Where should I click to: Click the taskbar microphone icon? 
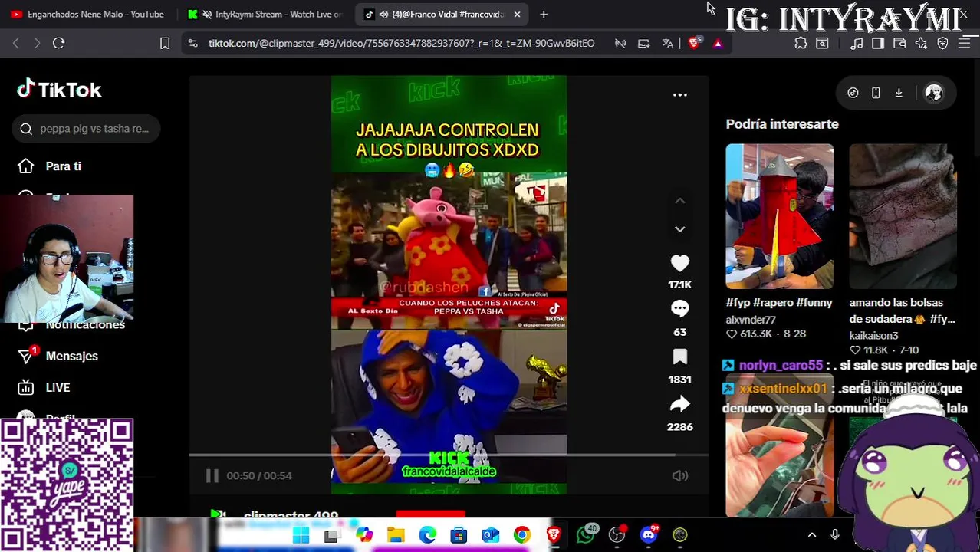[x=835, y=534]
